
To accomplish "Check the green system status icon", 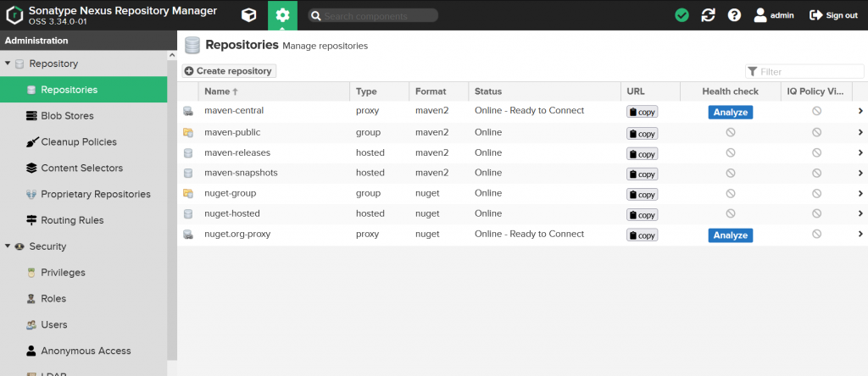I will tap(682, 15).
